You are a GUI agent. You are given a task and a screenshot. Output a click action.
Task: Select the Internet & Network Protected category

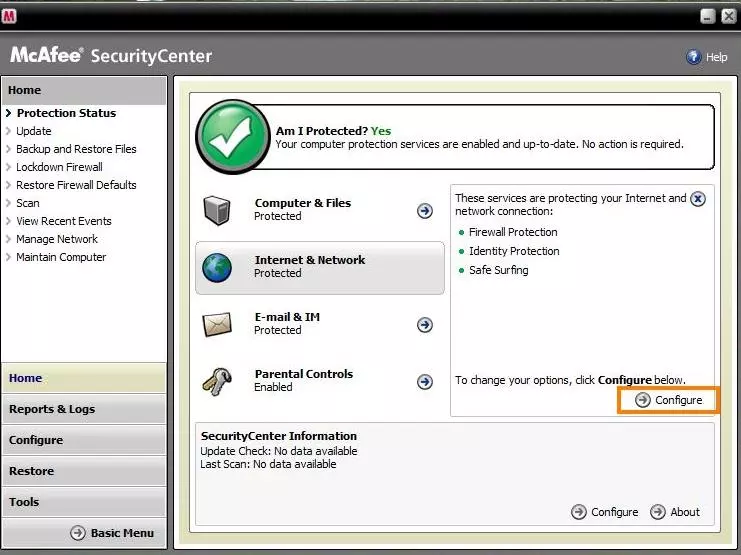[x=320, y=268]
